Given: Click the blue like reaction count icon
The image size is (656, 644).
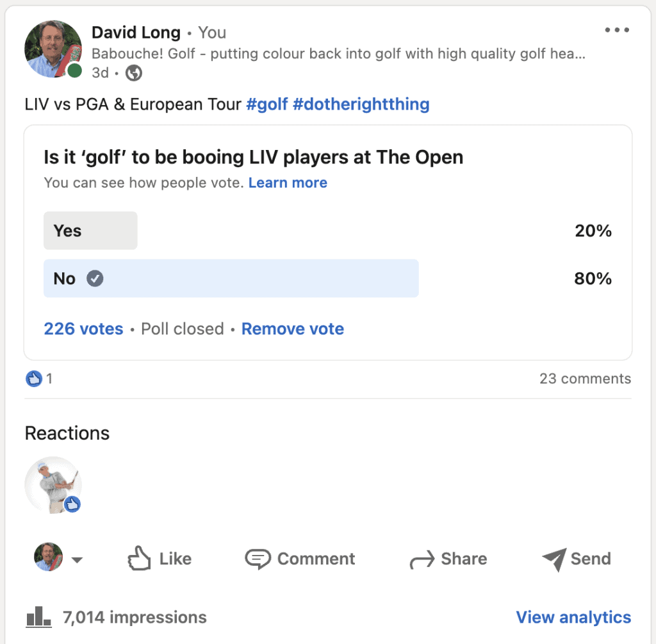Looking at the screenshot, I should coord(33,379).
